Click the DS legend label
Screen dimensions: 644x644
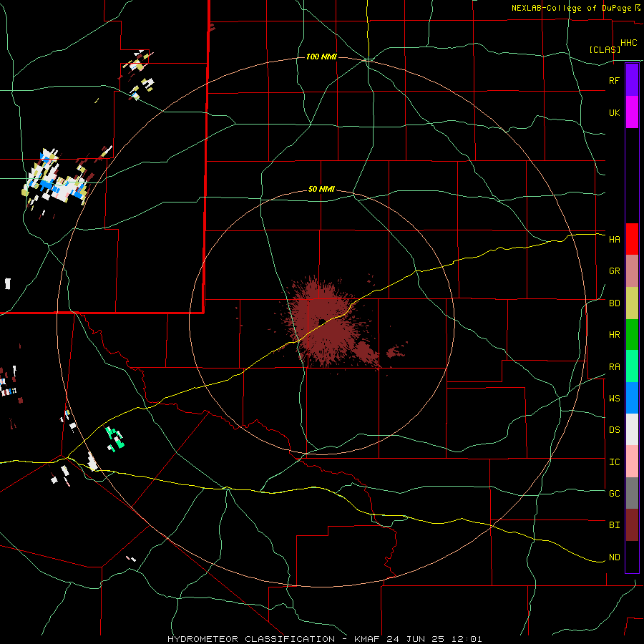[614, 429]
